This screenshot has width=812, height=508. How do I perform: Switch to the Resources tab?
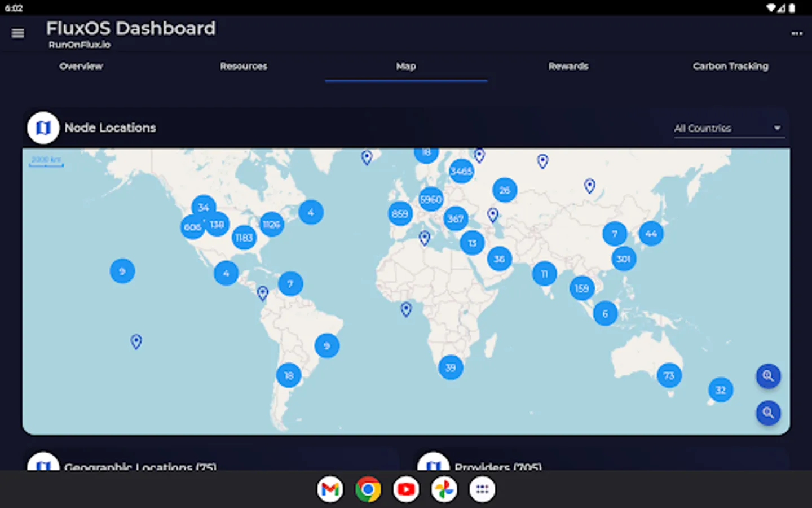click(x=244, y=67)
